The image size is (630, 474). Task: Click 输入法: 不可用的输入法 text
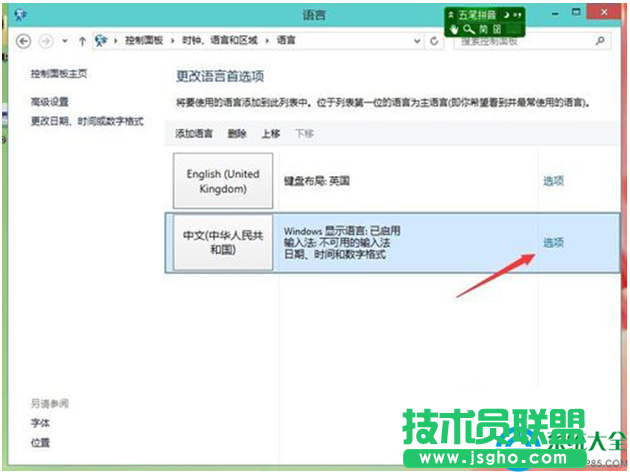337,242
